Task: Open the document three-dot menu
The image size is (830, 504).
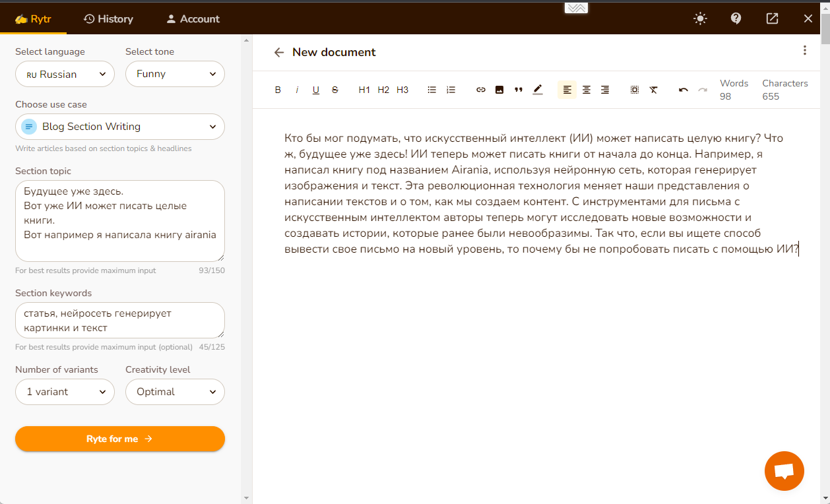Action: click(x=805, y=50)
